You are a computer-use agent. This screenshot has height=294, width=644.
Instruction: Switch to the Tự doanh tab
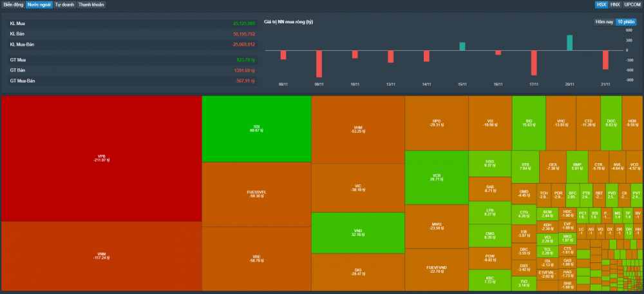coord(64,5)
